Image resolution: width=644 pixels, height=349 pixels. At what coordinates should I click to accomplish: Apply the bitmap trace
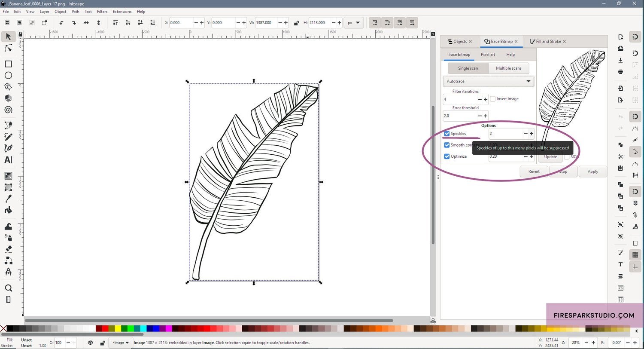pyautogui.click(x=592, y=171)
